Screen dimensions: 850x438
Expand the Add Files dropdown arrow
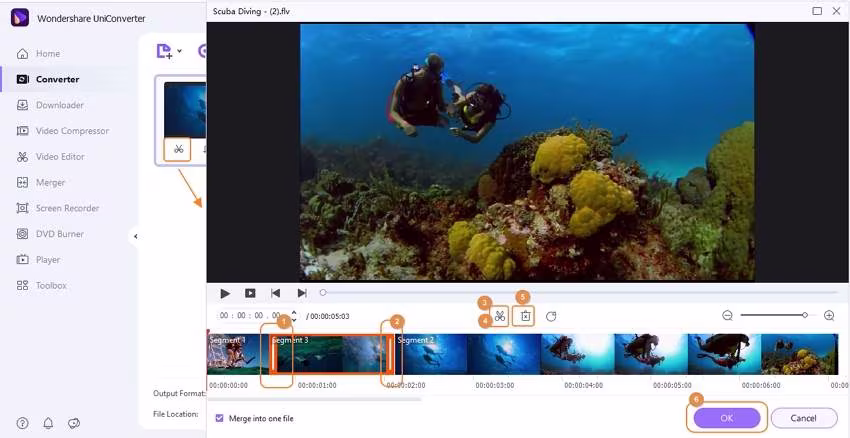pos(179,51)
